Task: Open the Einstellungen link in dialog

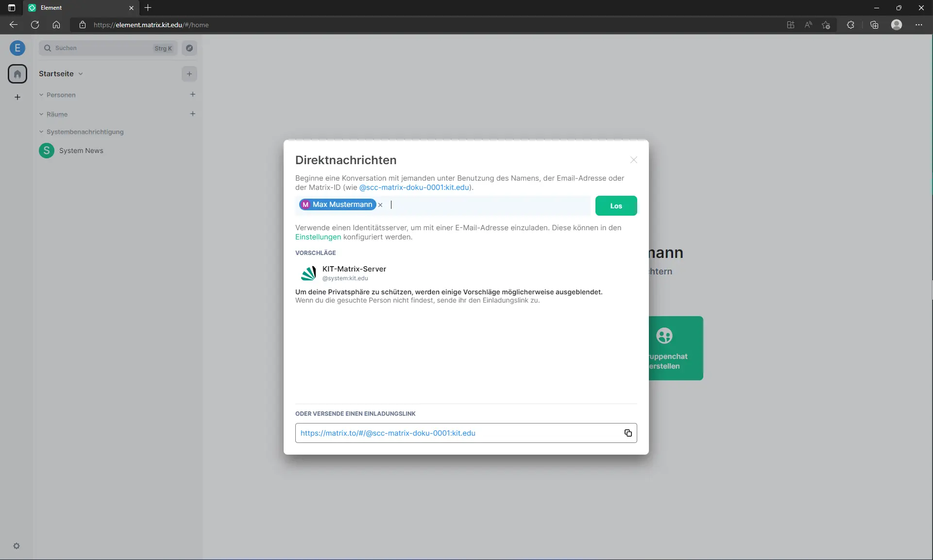Action: 318,237
